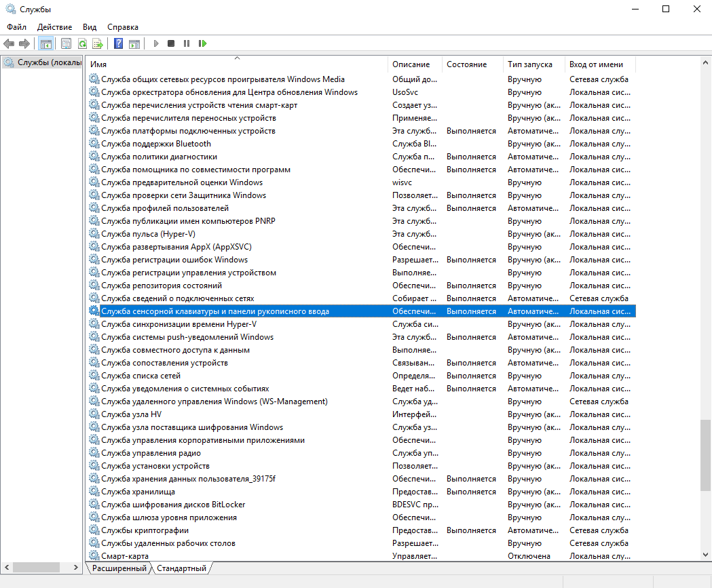Click gear icon of Смарт-карта row
The height and width of the screenshot is (588, 712).
click(x=94, y=555)
